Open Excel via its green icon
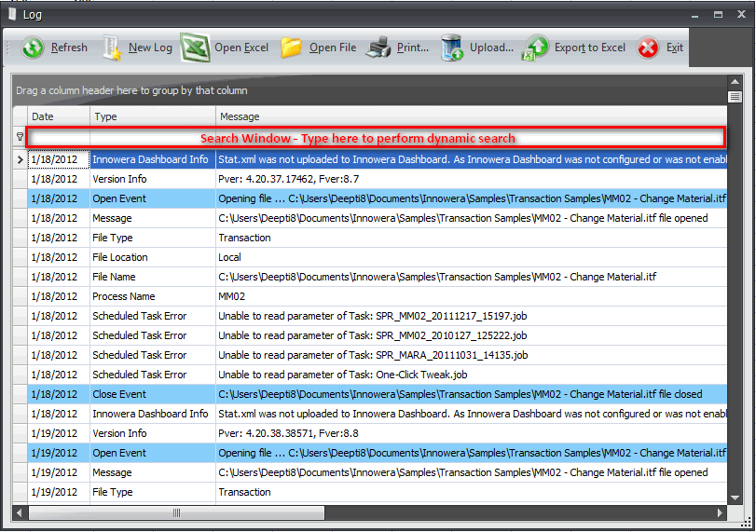 click(x=195, y=48)
